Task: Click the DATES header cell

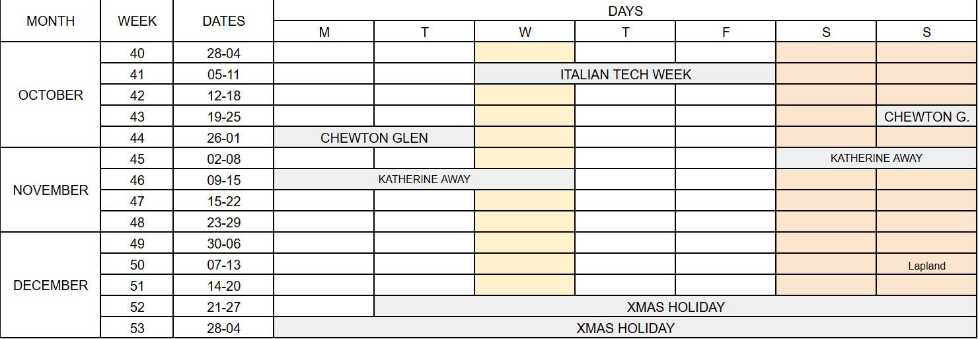Action: click(x=223, y=21)
